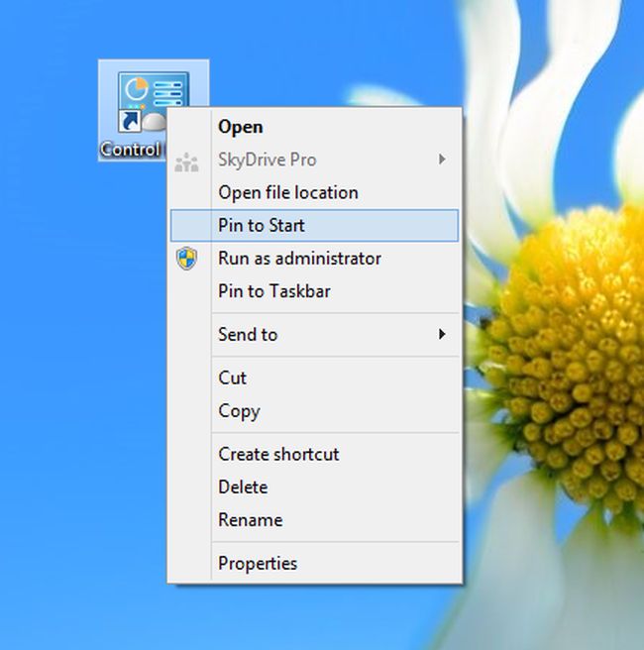The image size is (644, 650).
Task: Choose Cut from the context menu
Action: [x=314, y=379]
